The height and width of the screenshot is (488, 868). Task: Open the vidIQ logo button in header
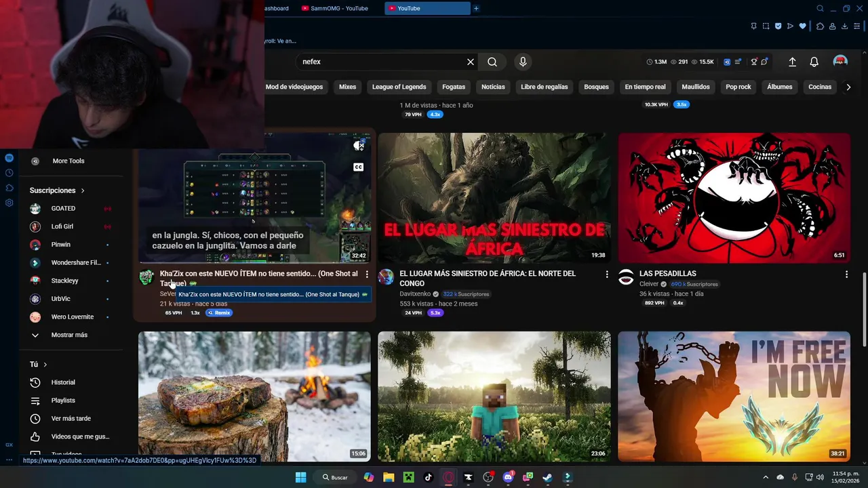click(x=727, y=62)
